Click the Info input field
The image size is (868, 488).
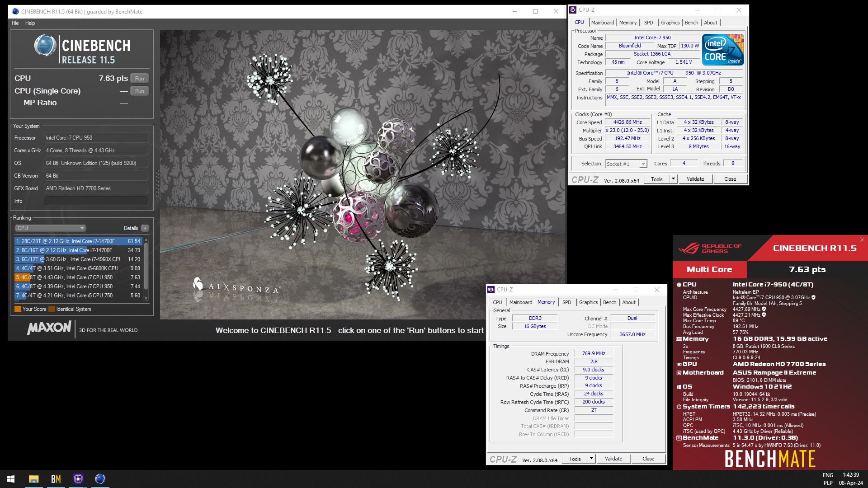[96, 201]
